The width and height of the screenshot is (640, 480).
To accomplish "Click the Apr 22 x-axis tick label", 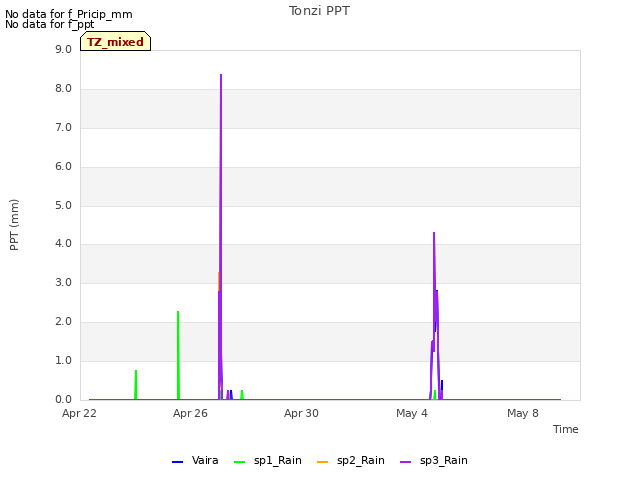I will click(x=79, y=413).
